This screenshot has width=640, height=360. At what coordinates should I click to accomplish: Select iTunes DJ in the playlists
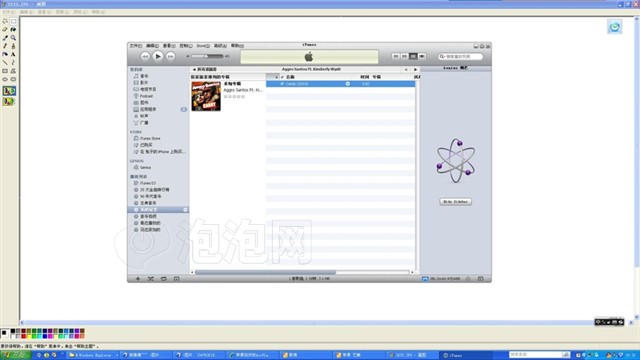tap(147, 183)
